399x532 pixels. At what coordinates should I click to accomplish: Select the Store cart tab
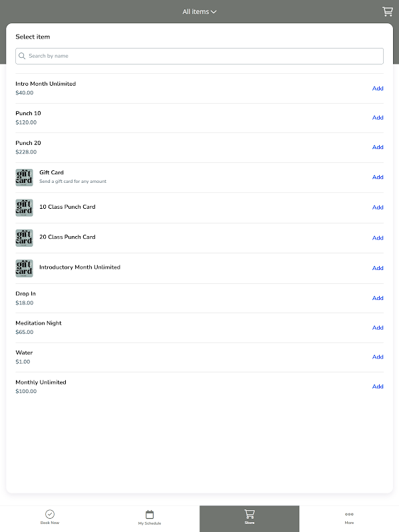(x=249, y=517)
